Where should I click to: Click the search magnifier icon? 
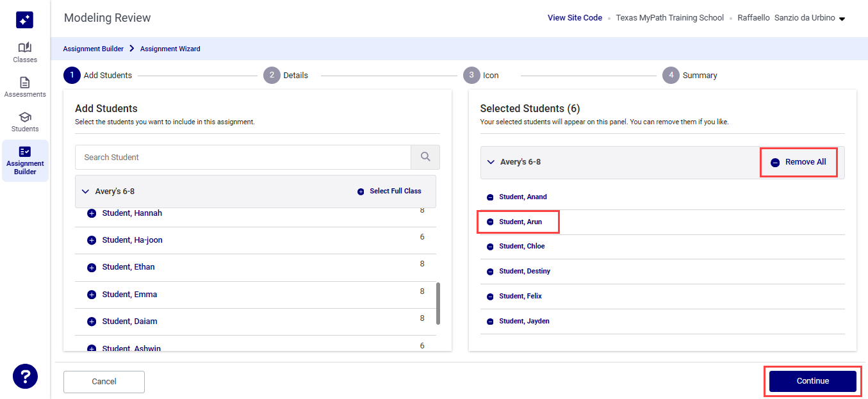pyautogui.click(x=425, y=157)
